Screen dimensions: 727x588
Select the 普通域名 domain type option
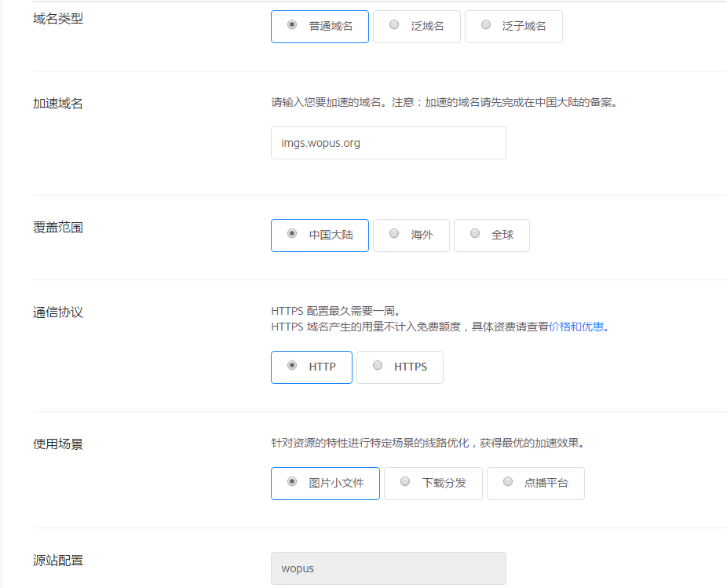320,26
